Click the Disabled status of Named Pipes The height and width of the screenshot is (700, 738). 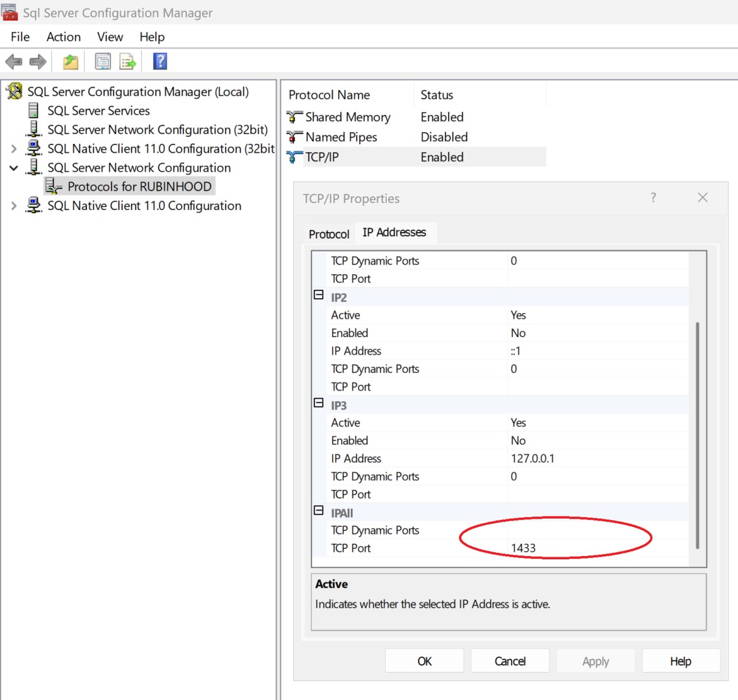pyautogui.click(x=444, y=137)
